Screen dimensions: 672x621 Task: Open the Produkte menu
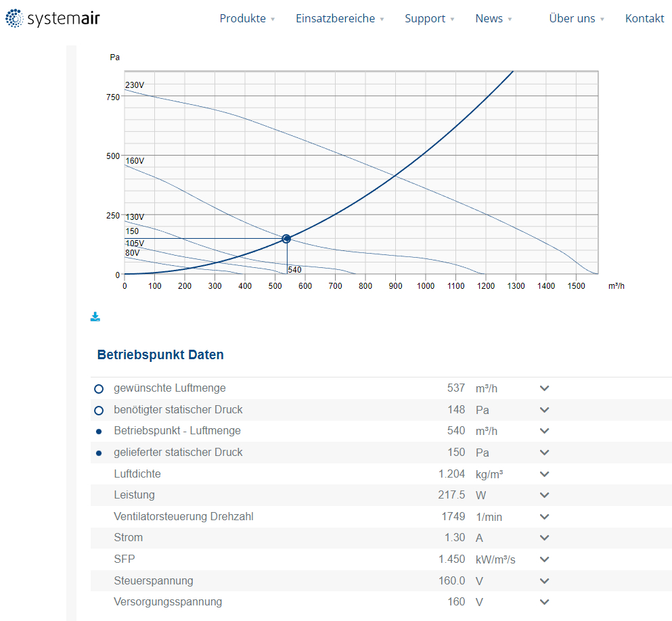pos(247,19)
